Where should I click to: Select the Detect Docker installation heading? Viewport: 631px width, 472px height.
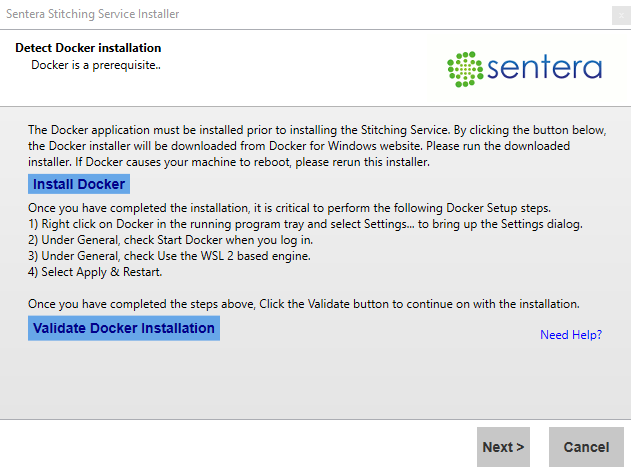point(88,48)
